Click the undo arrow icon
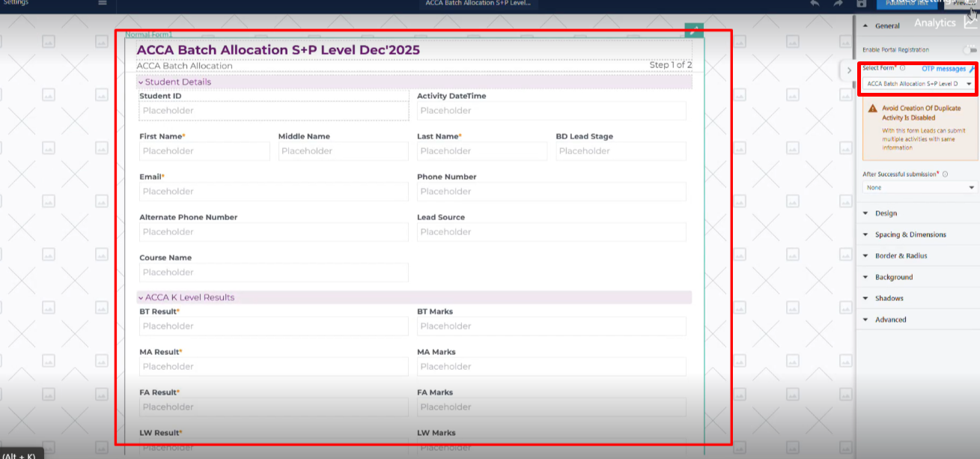 815,4
